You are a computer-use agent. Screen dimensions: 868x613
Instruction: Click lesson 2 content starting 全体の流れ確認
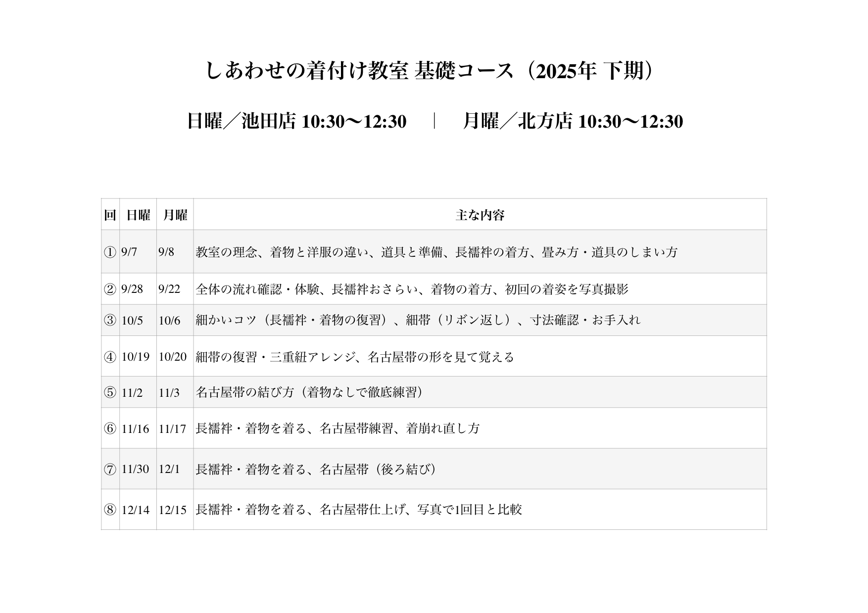point(412,289)
